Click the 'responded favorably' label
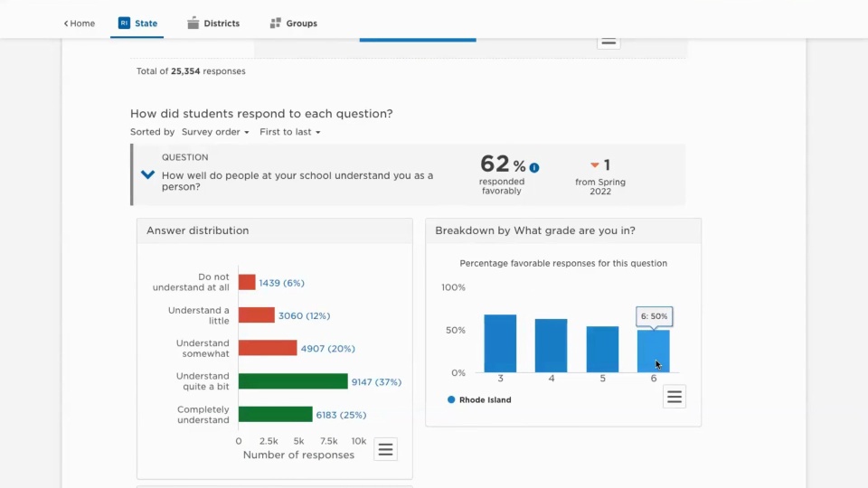868x488 pixels. click(x=502, y=186)
